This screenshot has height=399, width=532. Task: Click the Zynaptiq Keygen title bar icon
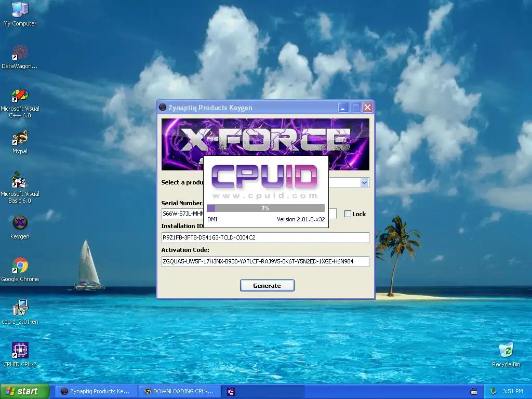tap(163, 108)
